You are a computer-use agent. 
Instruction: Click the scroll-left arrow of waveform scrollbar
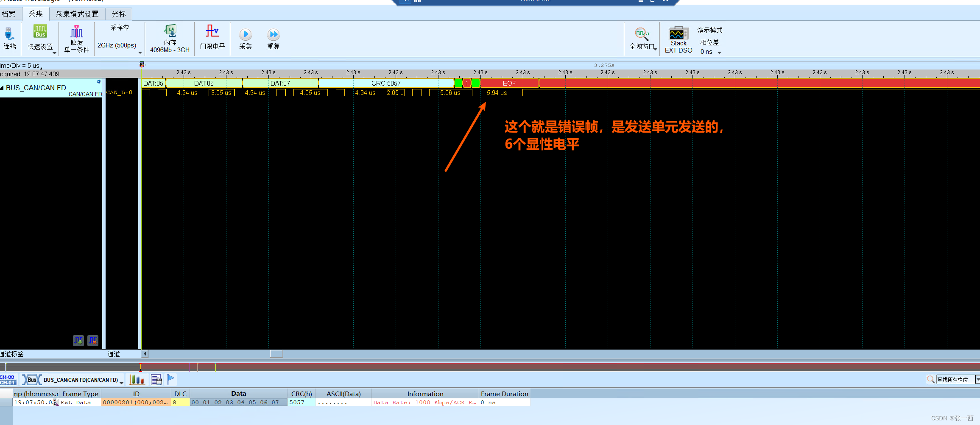(145, 353)
